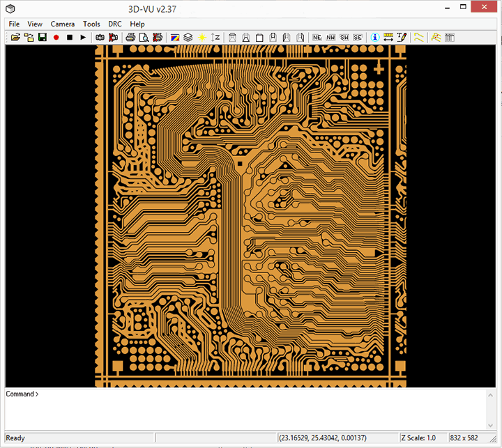Toggle the yellow light source icon
This screenshot has width=502, height=448.
(x=202, y=38)
